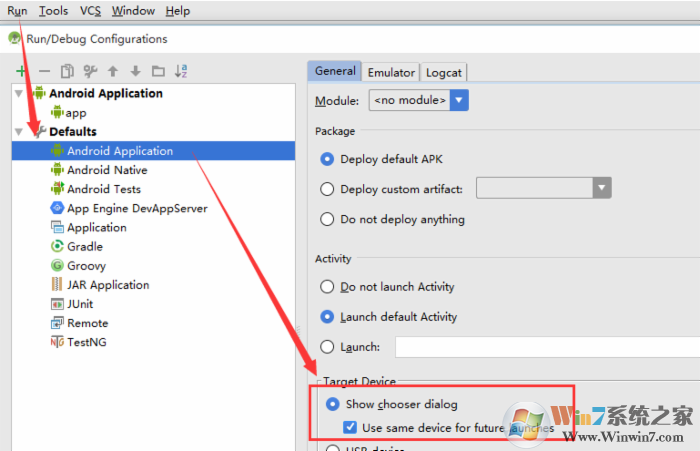Select Do not launch Activity option
This screenshot has width=700, height=451.
(x=327, y=286)
